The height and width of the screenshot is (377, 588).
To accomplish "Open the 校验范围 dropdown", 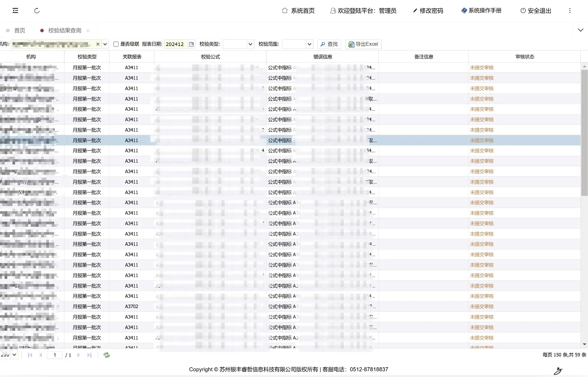I will 309,44.
